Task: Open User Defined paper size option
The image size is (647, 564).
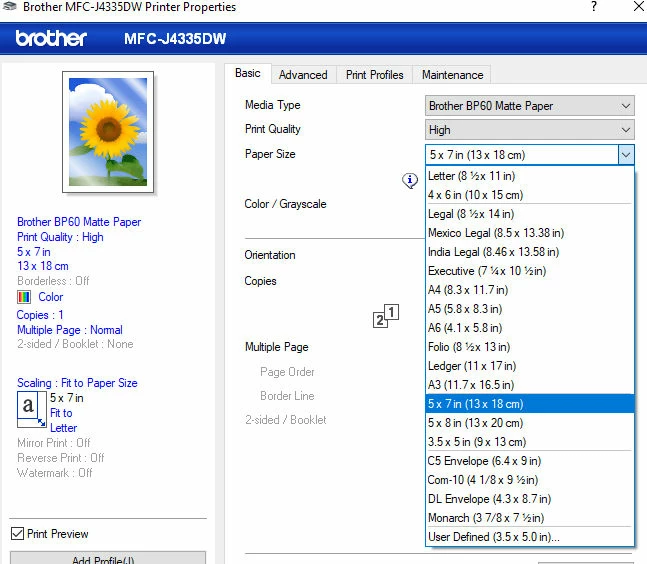Action: click(529, 536)
